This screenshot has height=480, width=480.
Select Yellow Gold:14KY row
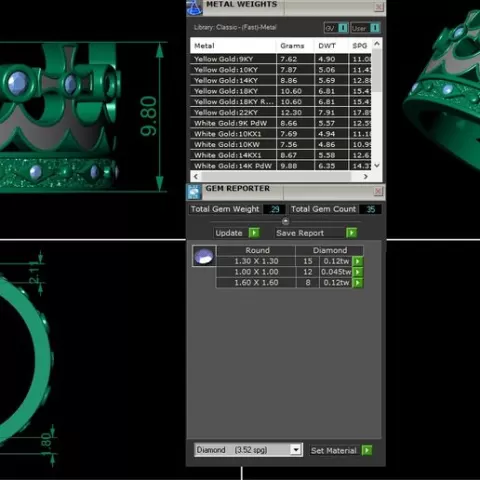[x=281, y=80]
